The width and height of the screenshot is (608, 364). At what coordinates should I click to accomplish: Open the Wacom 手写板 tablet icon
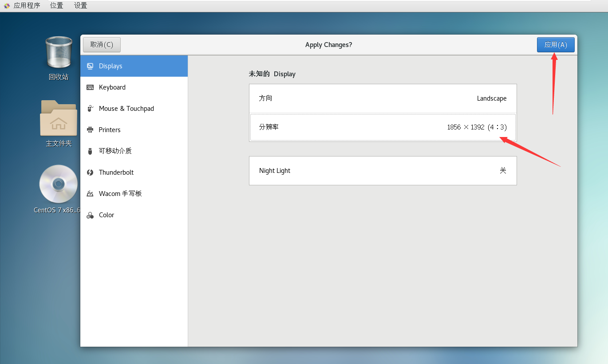[90, 193]
